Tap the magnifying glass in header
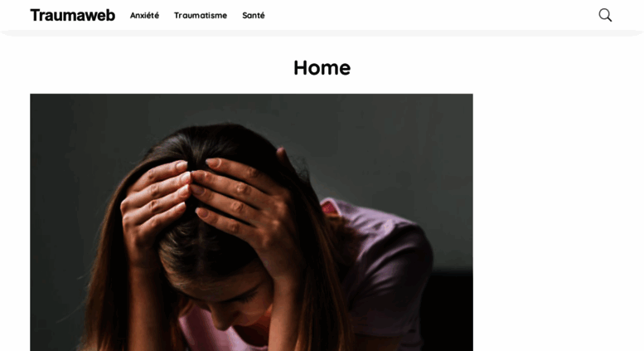 pyautogui.click(x=605, y=15)
